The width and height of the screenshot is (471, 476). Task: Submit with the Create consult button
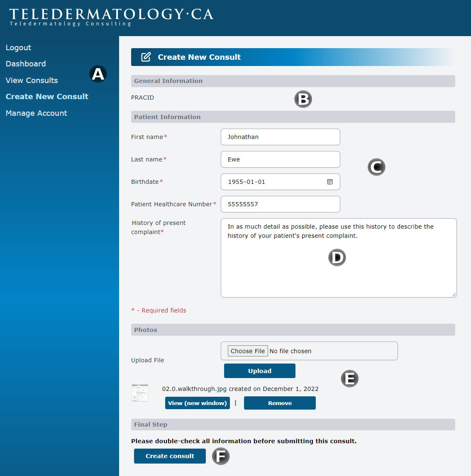point(170,456)
